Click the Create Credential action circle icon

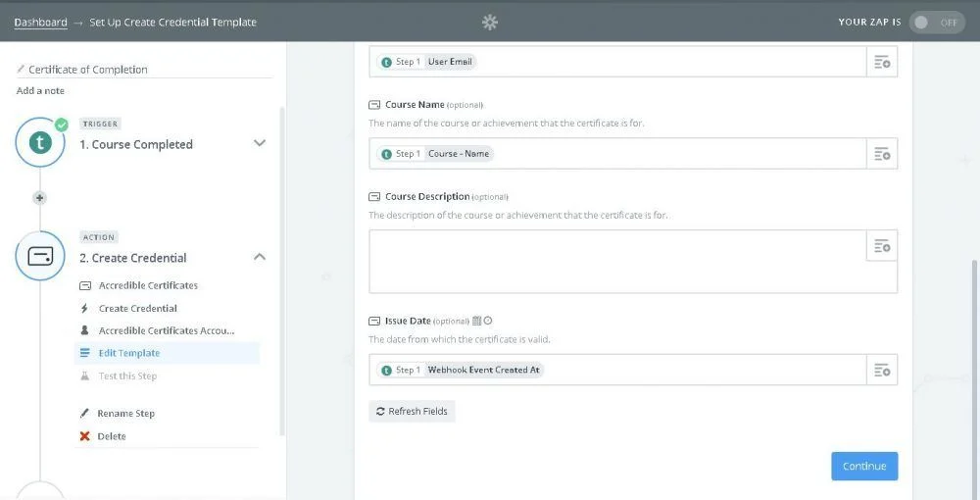pyautogui.click(x=40, y=257)
